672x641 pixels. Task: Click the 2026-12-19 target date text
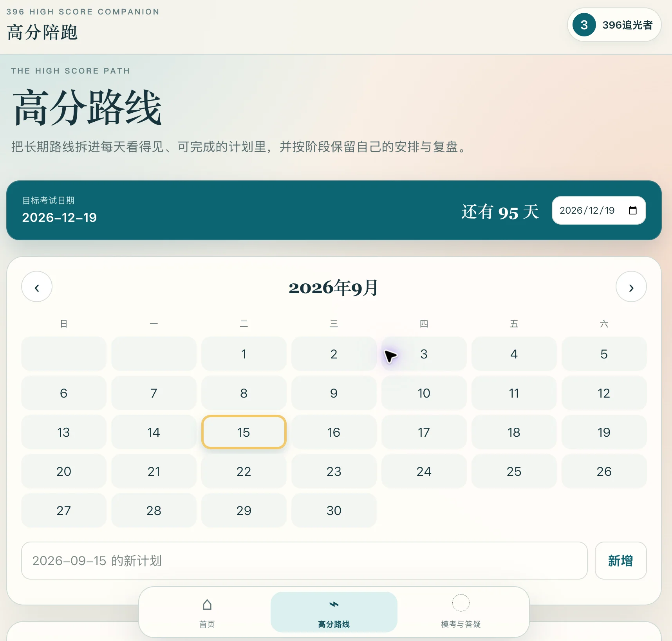(x=59, y=218)
